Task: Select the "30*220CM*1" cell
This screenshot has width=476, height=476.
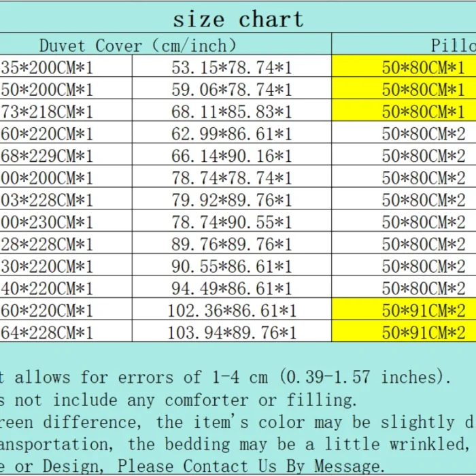Action: click(x=66, y=265)
